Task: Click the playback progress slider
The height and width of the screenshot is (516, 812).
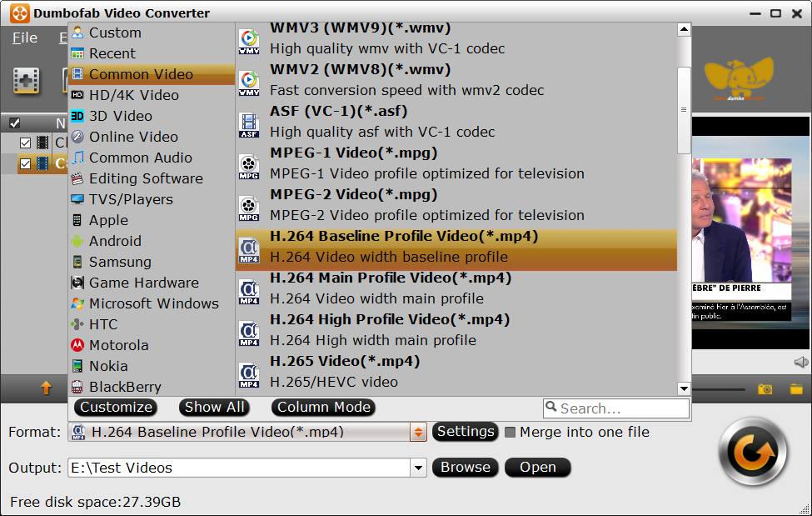Action: pyautogui.click(x=719, y=389)
